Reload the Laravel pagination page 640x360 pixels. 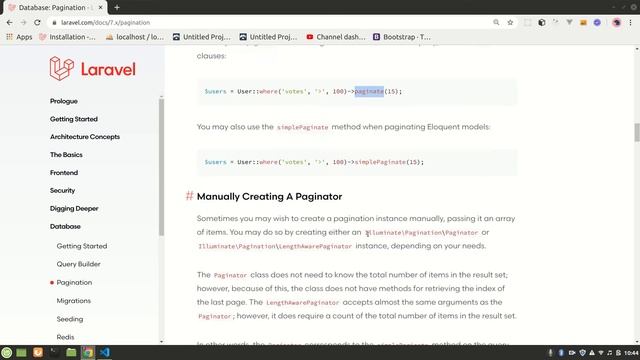[x=37, y=22]
